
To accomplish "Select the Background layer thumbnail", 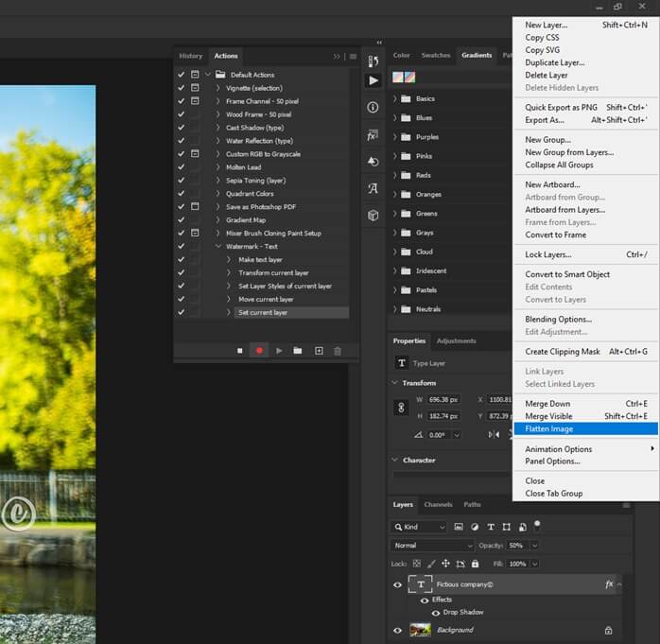I will 421,630.
